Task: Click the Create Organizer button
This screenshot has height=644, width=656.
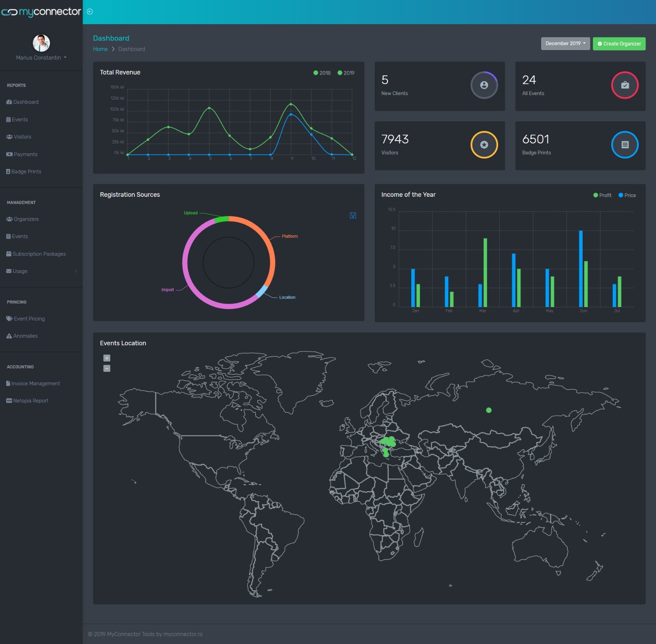Action: pos(619,44)
